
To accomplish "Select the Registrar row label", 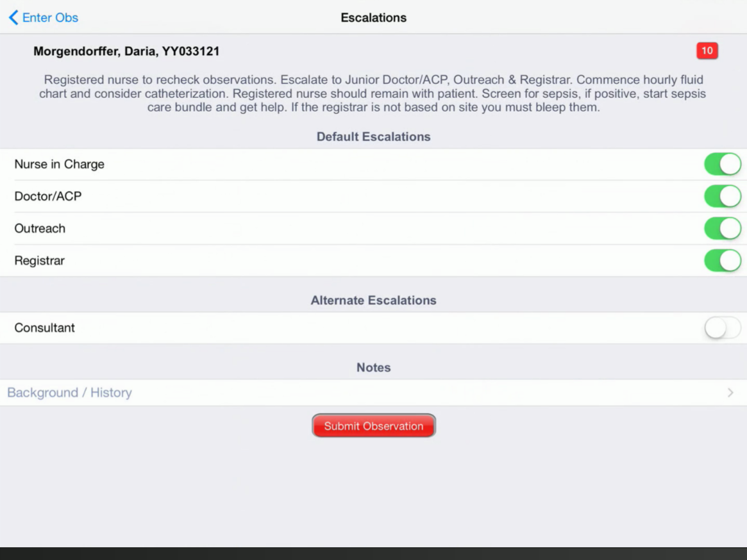I will [39, 261].
